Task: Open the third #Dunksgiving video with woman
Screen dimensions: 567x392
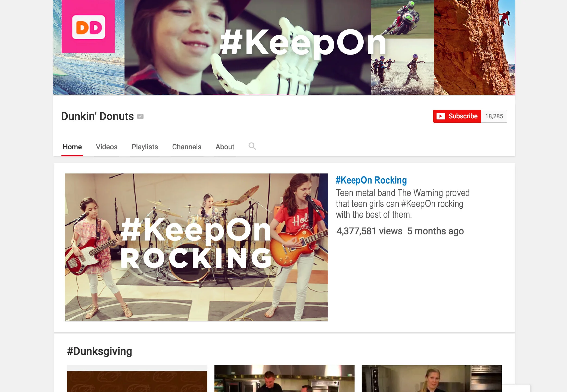Action: [432, 378]
